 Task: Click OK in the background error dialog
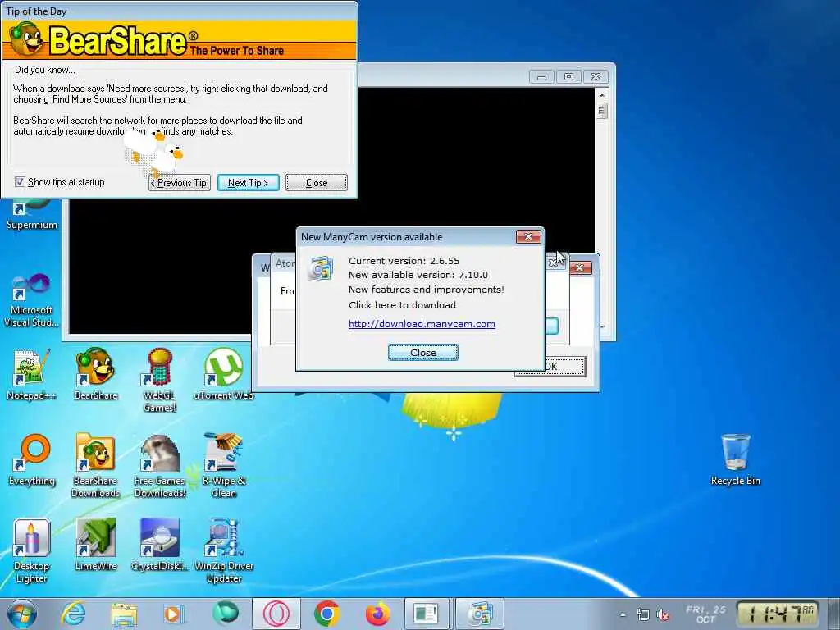coord(550,367)
